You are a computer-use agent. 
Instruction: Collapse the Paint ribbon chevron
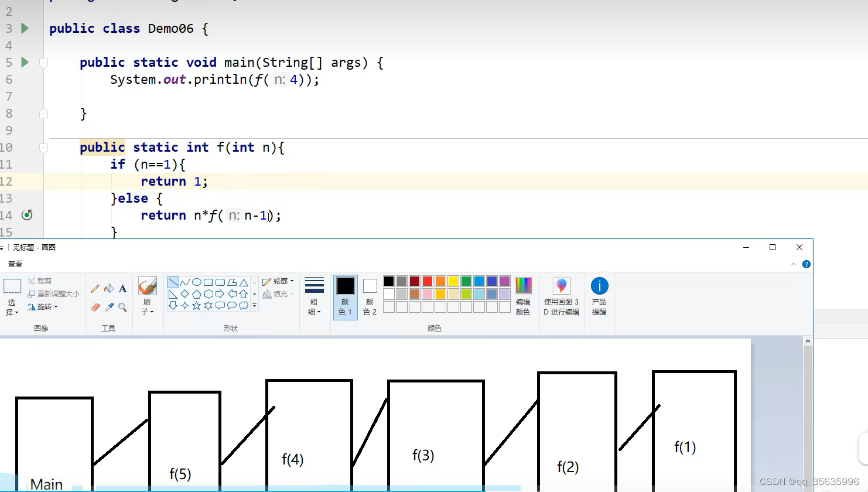794,264
